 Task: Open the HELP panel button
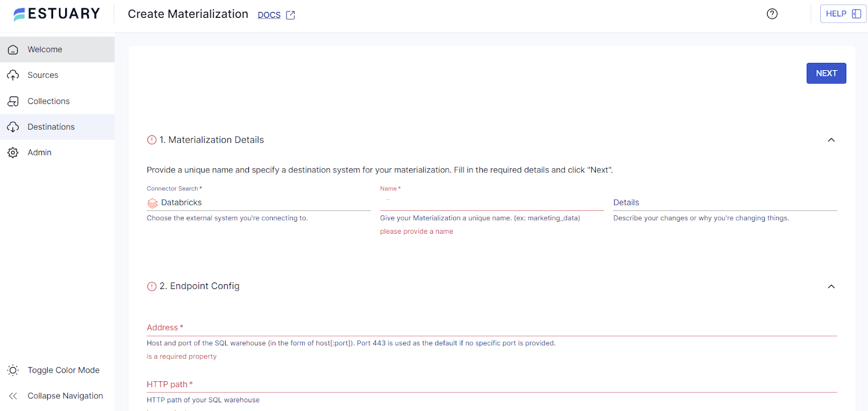[843, 14]
